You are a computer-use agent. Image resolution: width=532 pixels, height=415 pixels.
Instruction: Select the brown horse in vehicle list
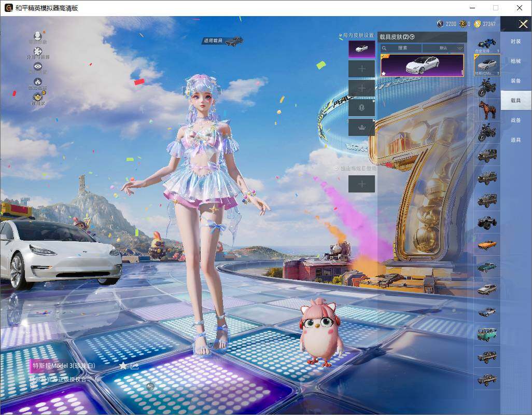487,110
